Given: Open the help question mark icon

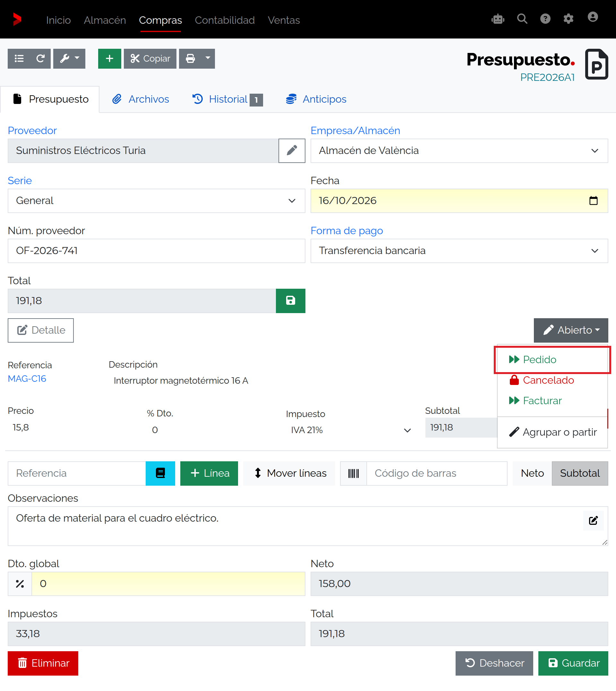Looking at the screenshot, I should 545,19.
